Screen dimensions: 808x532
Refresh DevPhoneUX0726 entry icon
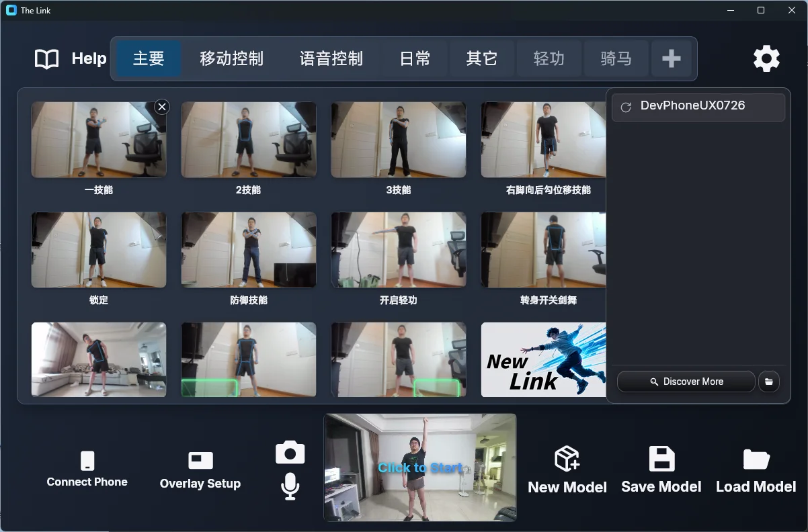pyautogui.click(x=626, y=107)
